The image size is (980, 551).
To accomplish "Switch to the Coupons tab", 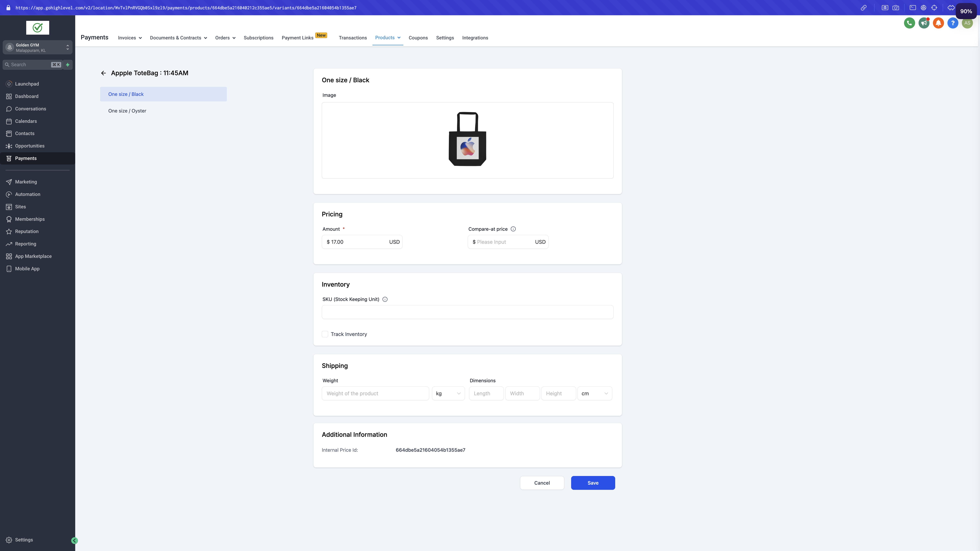I will point(418,38).
